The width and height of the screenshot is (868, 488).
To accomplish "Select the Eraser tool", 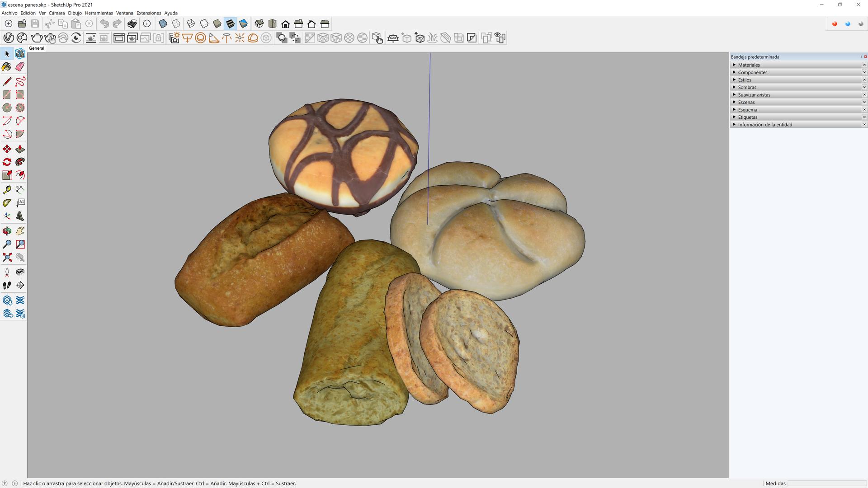I will (20, 67).
